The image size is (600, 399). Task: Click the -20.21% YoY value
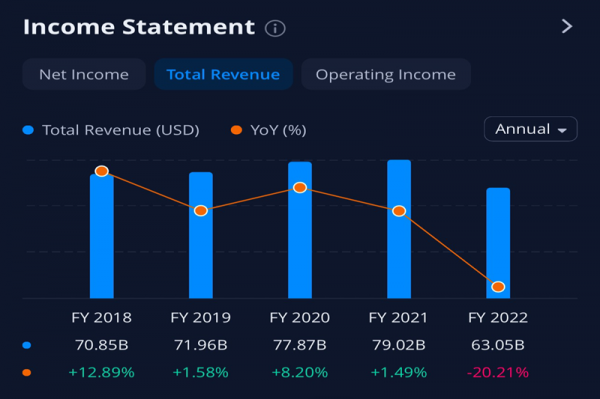[x=498, y=372]
